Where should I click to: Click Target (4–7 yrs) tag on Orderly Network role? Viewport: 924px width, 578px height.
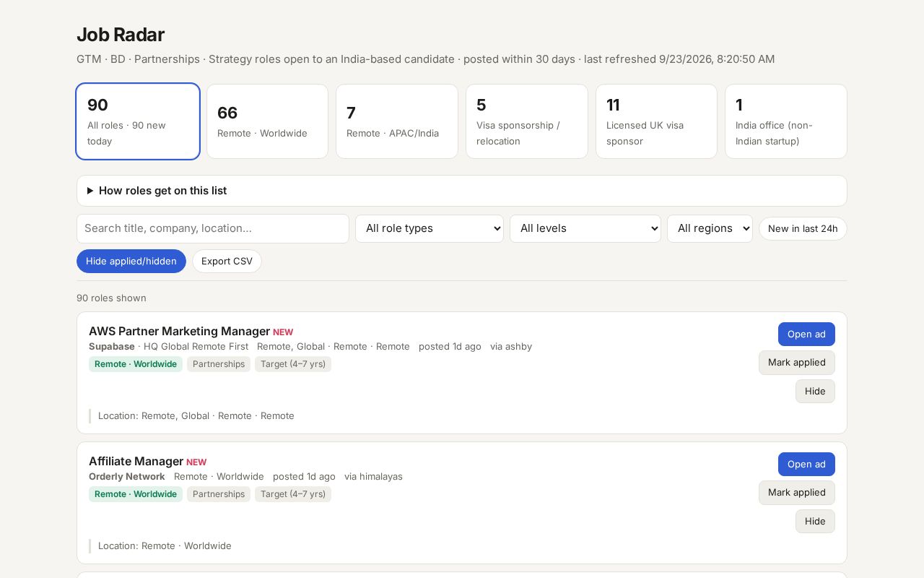pos(293,494)
